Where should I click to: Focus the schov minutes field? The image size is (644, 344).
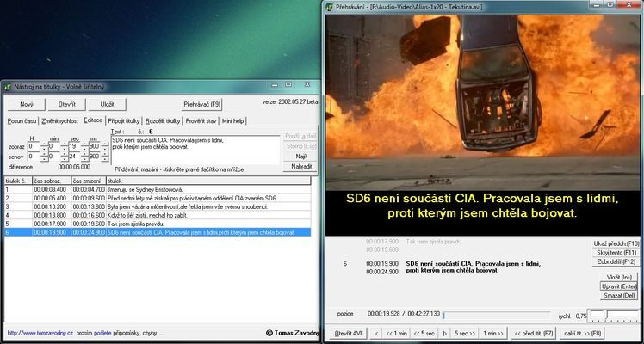(x=53, y=157)
